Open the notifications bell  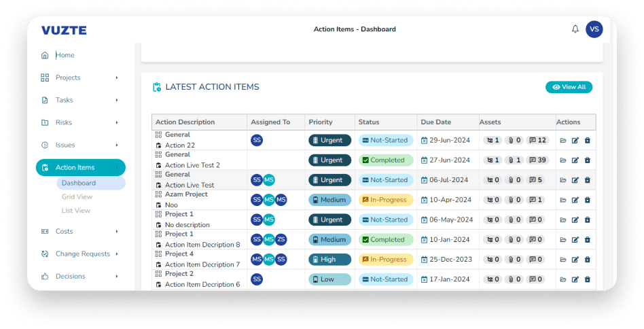575,29
